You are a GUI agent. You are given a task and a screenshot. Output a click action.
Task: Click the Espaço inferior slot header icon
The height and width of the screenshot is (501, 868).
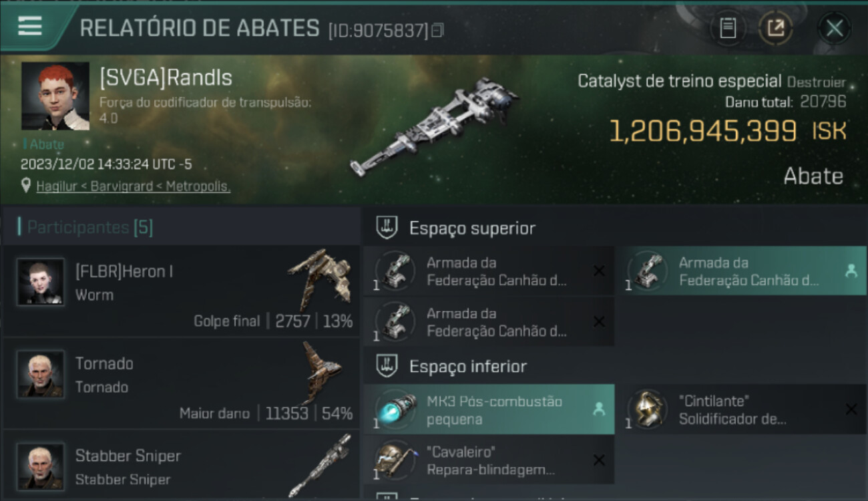[387, 366]
